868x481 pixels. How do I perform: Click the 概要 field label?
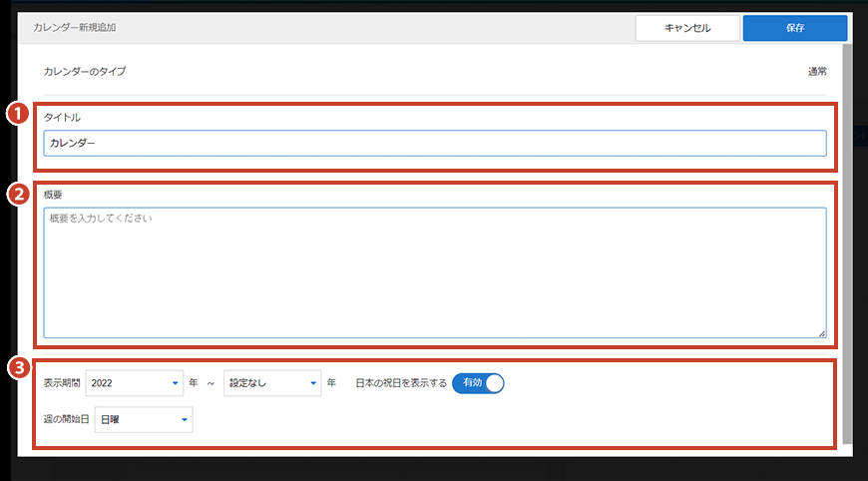click(x=55, y=195)
